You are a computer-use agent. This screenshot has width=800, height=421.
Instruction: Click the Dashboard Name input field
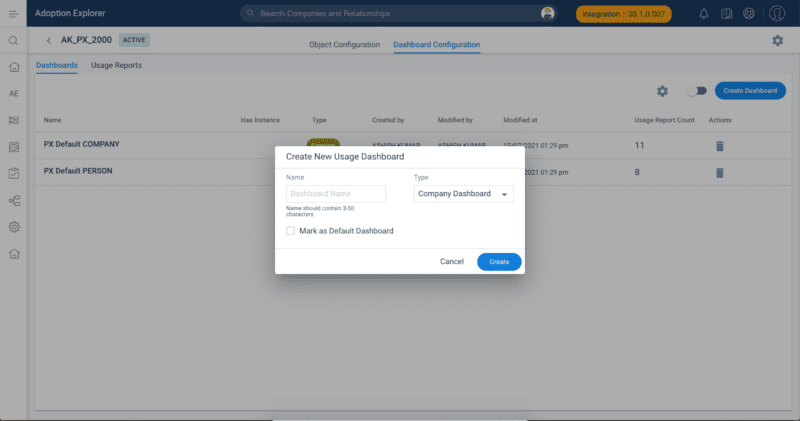[x=336, y=194]
